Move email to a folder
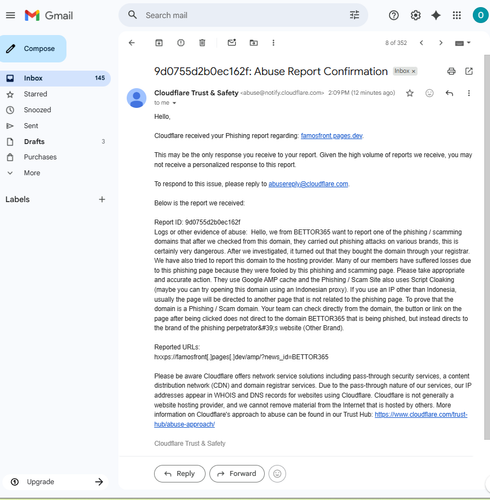490x500 pixels. [x=254, y=43]
